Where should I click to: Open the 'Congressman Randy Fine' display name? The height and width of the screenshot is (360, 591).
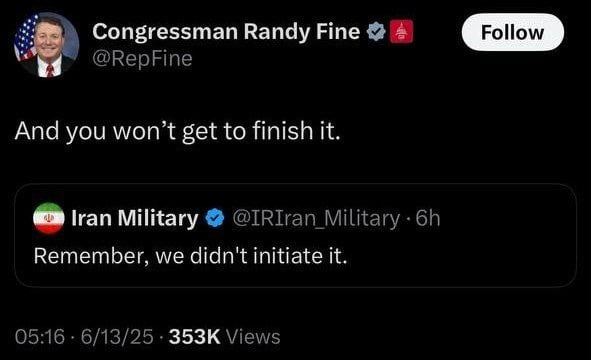pyautogui.click(x=226, y=32)
